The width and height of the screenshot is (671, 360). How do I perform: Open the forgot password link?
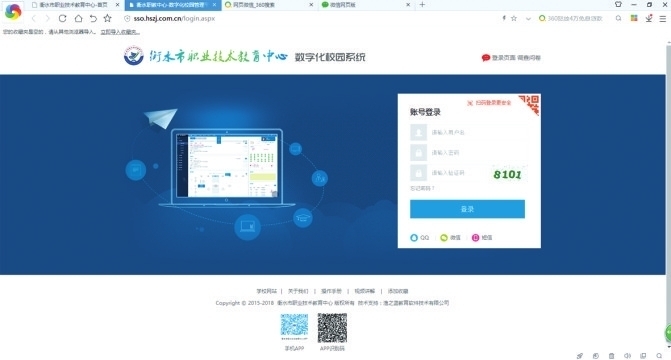pos(422,188)
